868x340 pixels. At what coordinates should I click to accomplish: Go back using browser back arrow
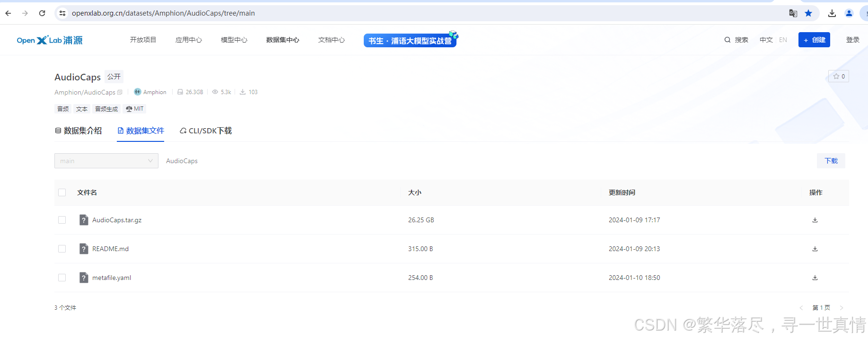tap(8, 13)
